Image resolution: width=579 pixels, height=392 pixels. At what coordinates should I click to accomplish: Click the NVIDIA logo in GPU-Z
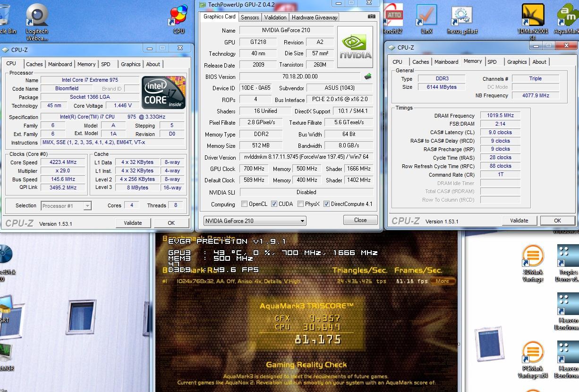coord(355,46)
